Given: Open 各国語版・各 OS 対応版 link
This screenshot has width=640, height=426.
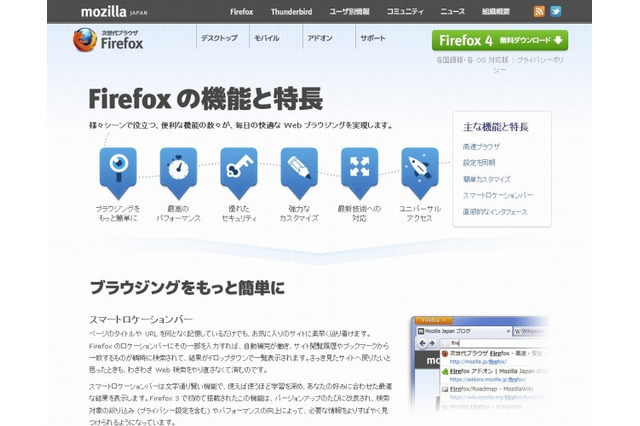Looking at the screenshot, I should coord(472,60).
